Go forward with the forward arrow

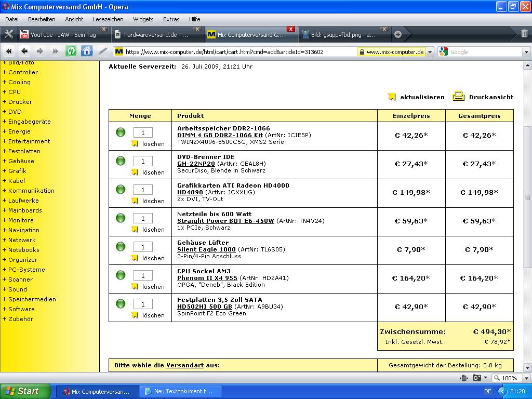[x=39, y=51]
